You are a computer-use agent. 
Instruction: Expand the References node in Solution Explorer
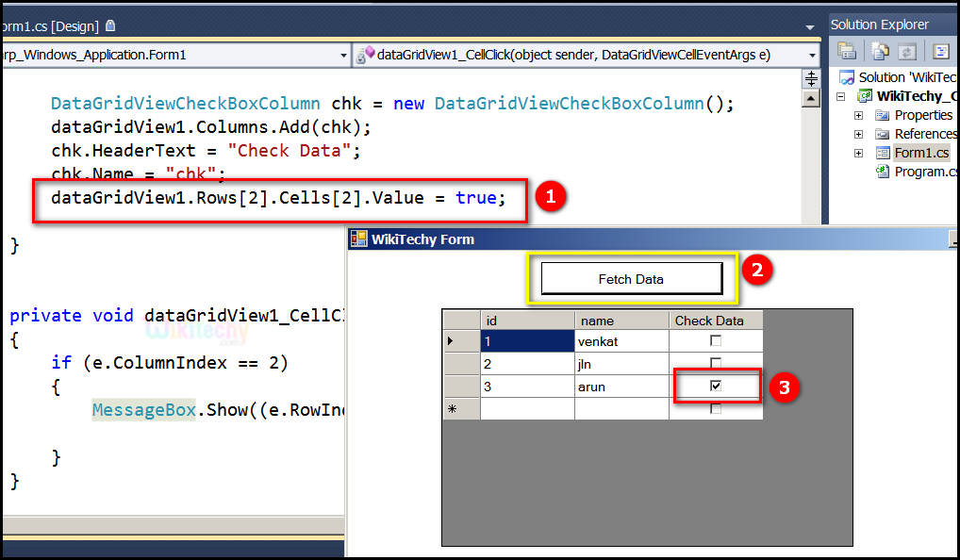click(858, 133)
